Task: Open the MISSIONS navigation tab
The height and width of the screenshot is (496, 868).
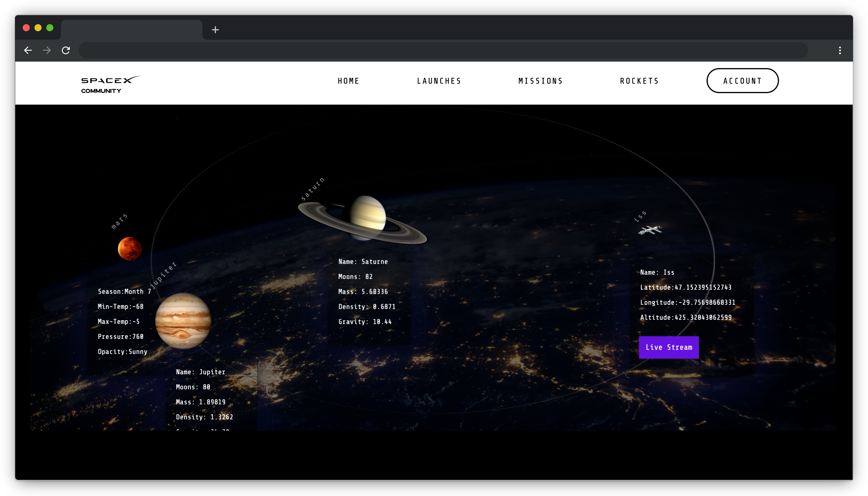Action: pyautogui.click(x=540, y=80)
